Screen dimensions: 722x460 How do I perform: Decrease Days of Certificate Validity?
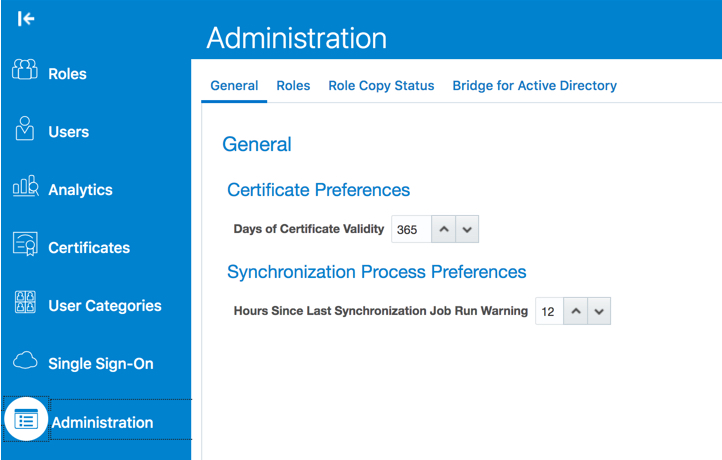point(467,229)
